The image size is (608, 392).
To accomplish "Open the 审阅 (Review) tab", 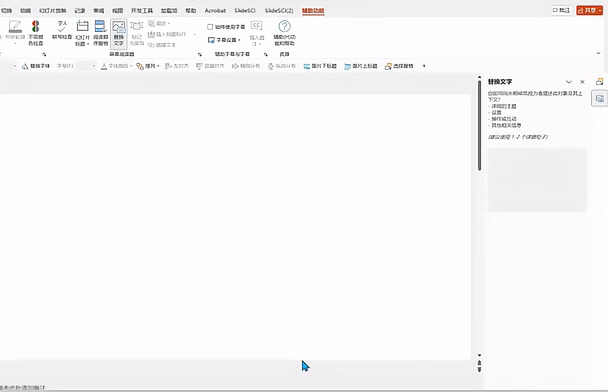I will point(98,10).
